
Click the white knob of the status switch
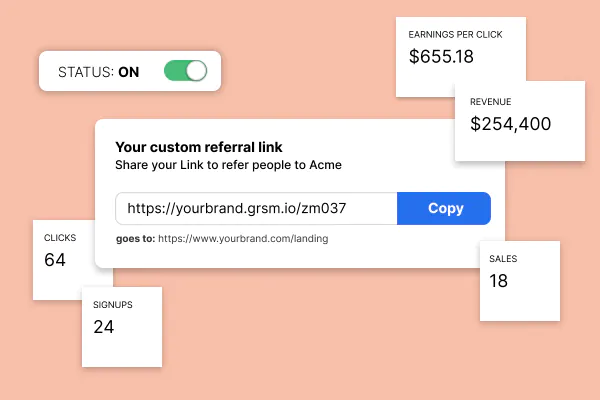click(x=196, y=71)
